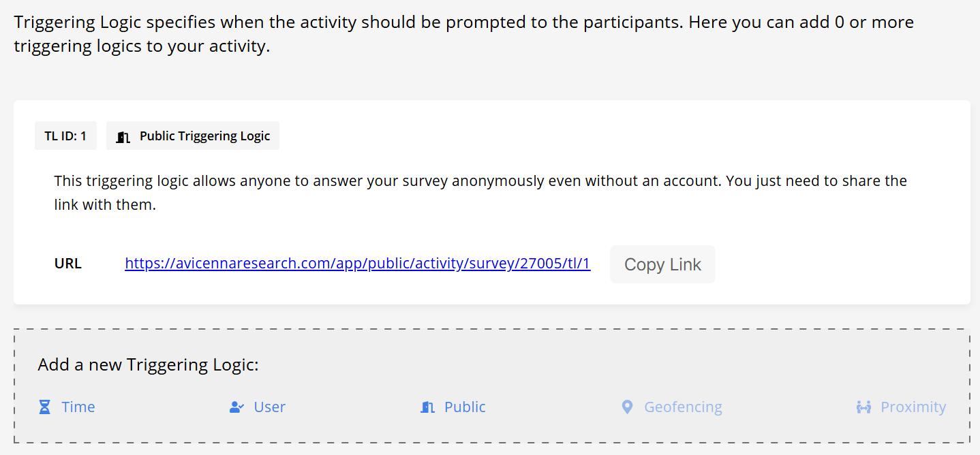Viewport: 980px width, 455px height.
Task: Click the Triggering Logic intro text at the top
Action: point(463,35)
